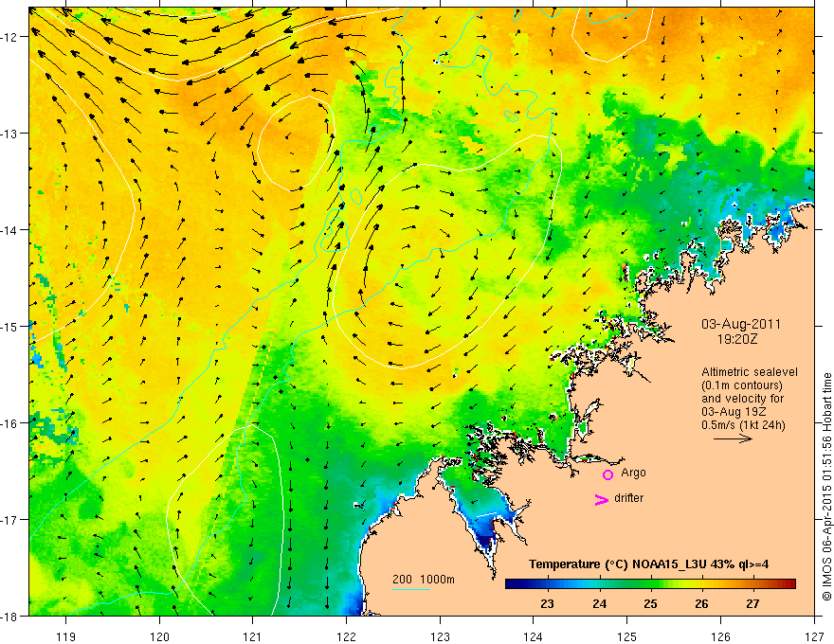Click the '126' longitude axis label
This screenshot has height=644, width=834.
(720, 636)
